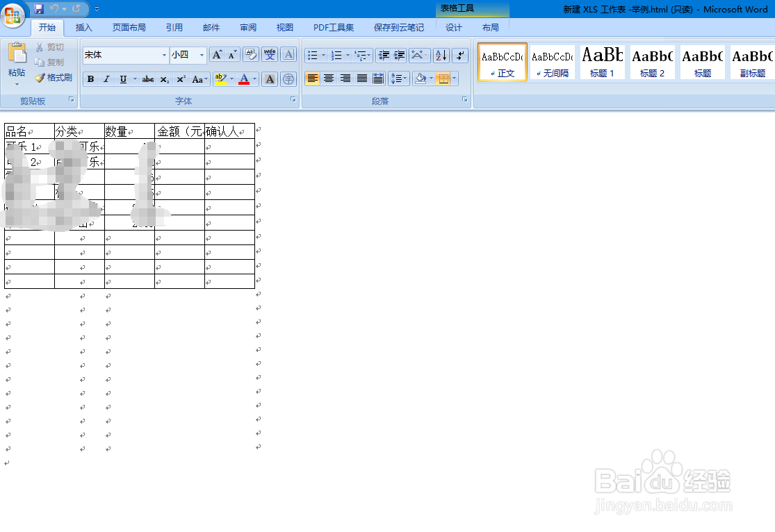Screen dimensions: 775x532
Task: Toggle superscript formatting
Action: 181,79
